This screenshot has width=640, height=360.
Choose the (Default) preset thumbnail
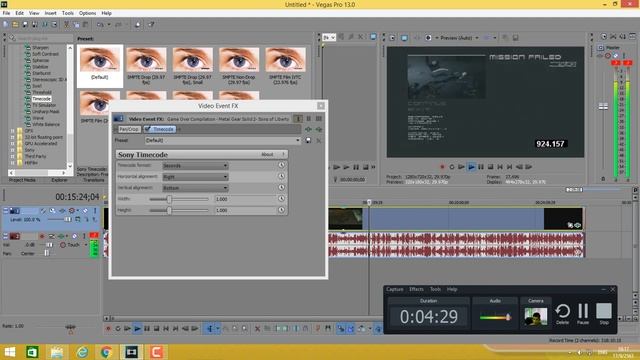pos(100,65)
